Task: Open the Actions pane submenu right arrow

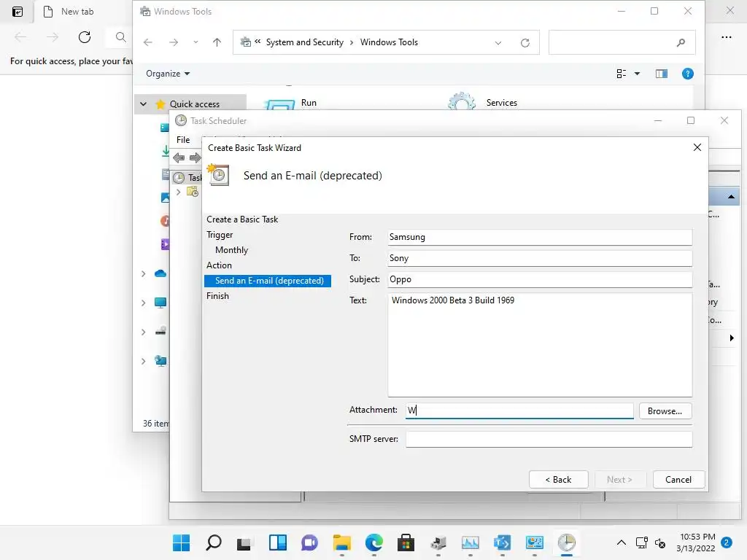Action: click(732, 338)
